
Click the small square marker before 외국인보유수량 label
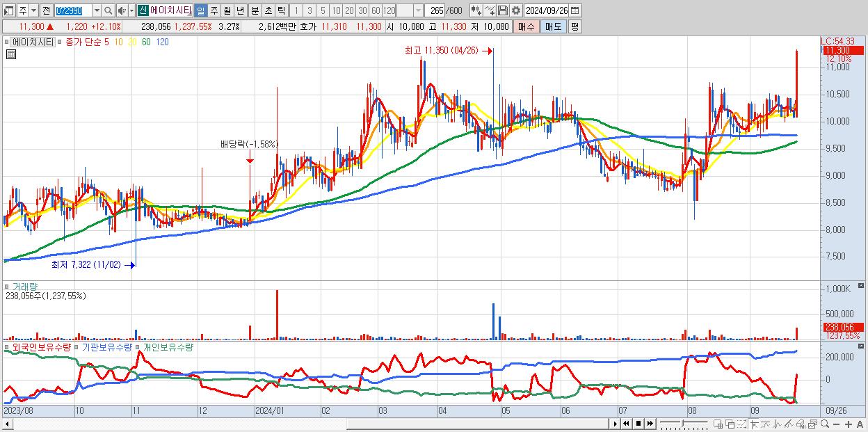point(7,346)
